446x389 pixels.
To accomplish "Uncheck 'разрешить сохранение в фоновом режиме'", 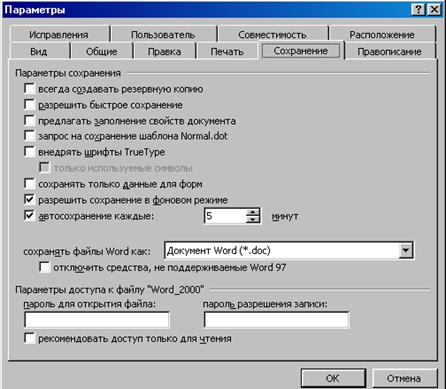I will coord(29,199).
